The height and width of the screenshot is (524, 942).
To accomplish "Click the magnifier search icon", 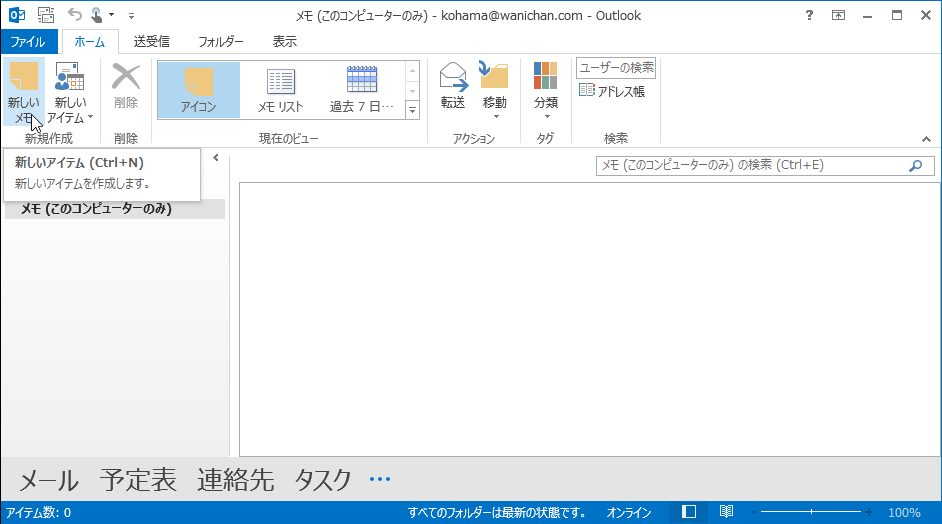I will (916, 165).
